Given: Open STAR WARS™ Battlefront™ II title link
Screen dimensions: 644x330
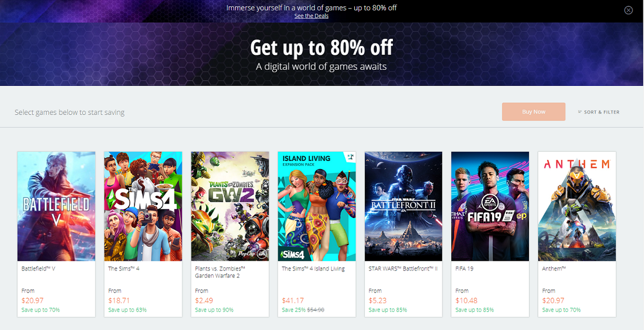Looking at the screenshot, I should [x=403, y=269].
